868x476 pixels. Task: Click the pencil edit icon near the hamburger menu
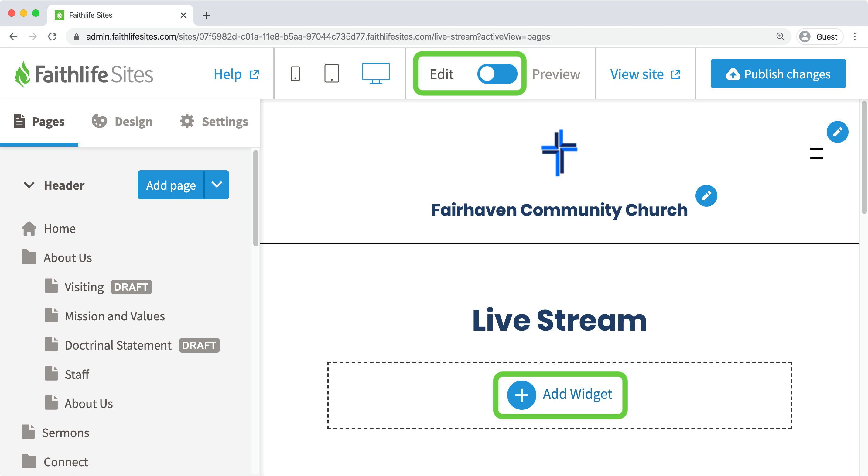[x=837, y=132]
